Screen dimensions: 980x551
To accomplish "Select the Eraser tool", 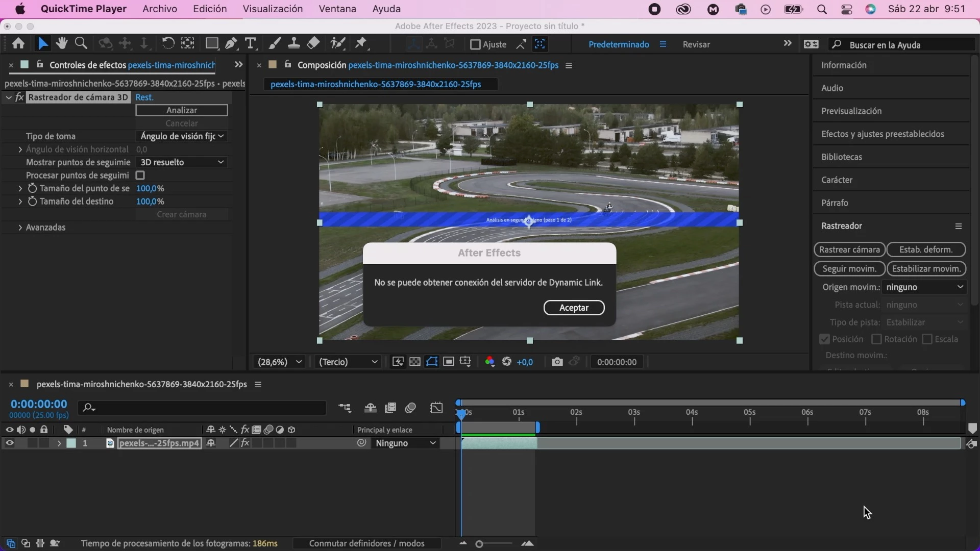I will pyautogui.click(x=313, y=44).
